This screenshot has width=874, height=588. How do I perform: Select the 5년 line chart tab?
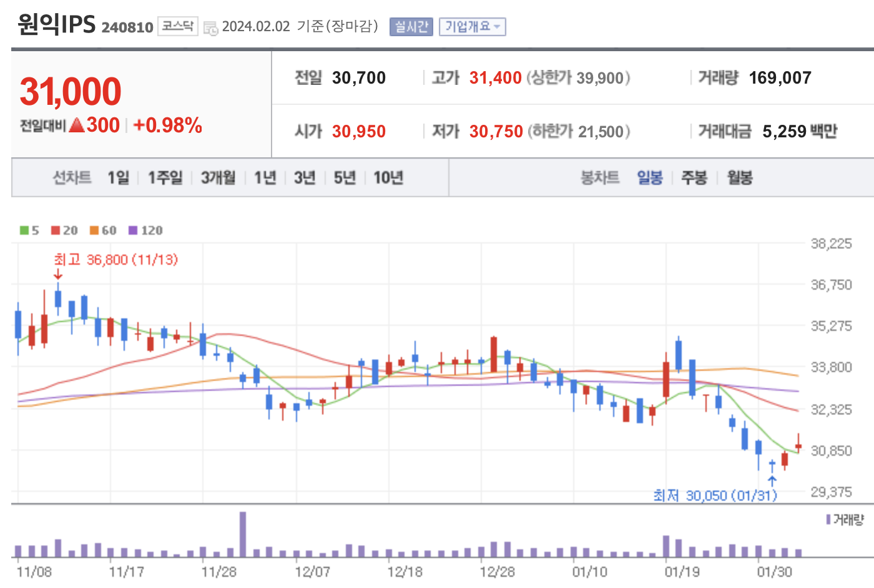click(x=345, y=178)
